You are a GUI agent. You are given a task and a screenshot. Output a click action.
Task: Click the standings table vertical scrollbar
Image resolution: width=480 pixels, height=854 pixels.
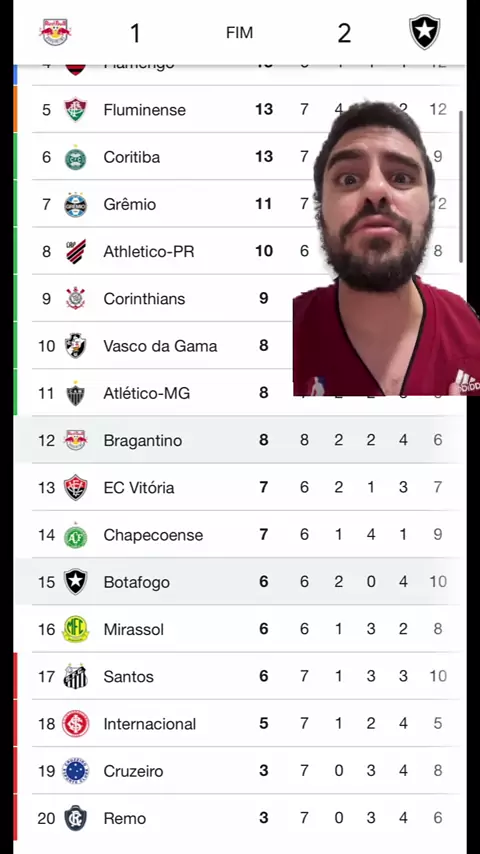[461, 187]
